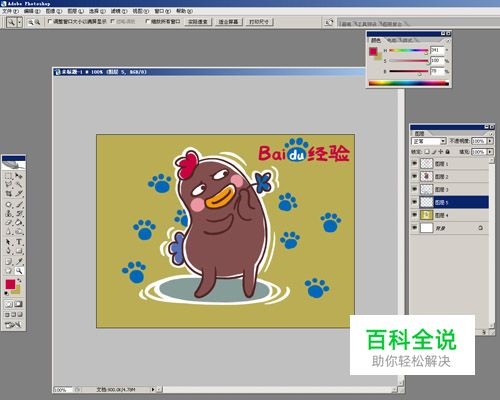The width and height of the screenshot is (500, 400).
Task: Hide layer 图层 2 with eye icon
Action: (x=414, y=176)
